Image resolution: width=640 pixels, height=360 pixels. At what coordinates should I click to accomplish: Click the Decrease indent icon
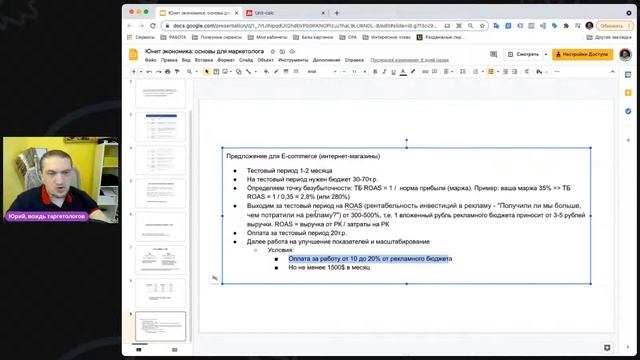point(505,72)
